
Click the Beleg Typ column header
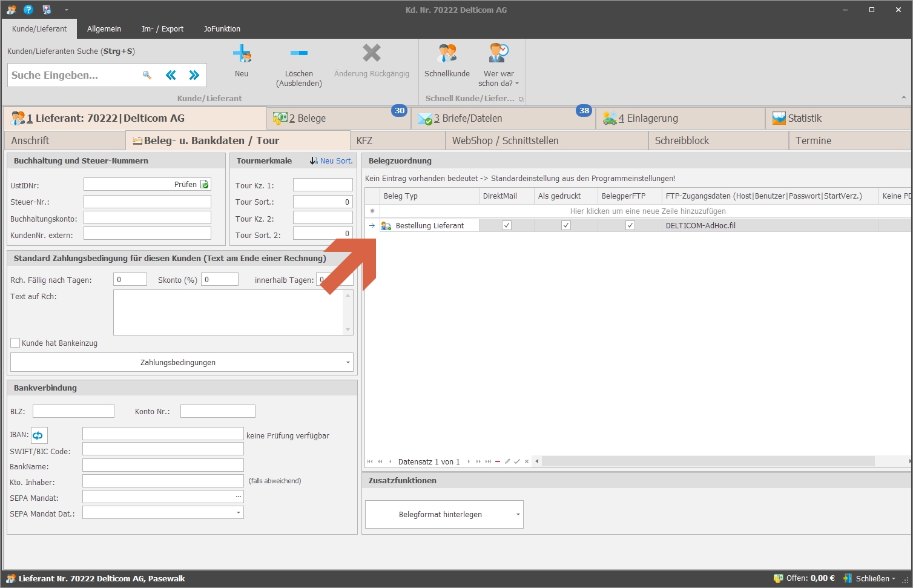429,196
